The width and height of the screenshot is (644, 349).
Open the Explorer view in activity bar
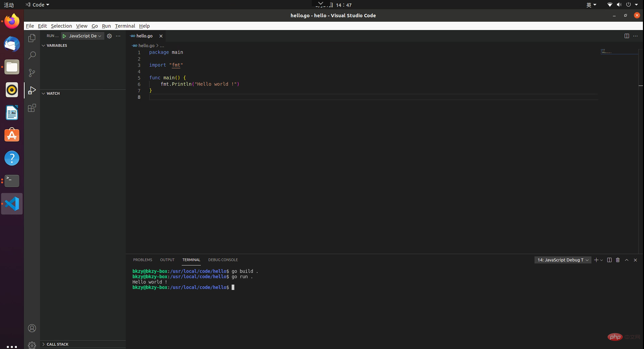click(x=32, y=38)
